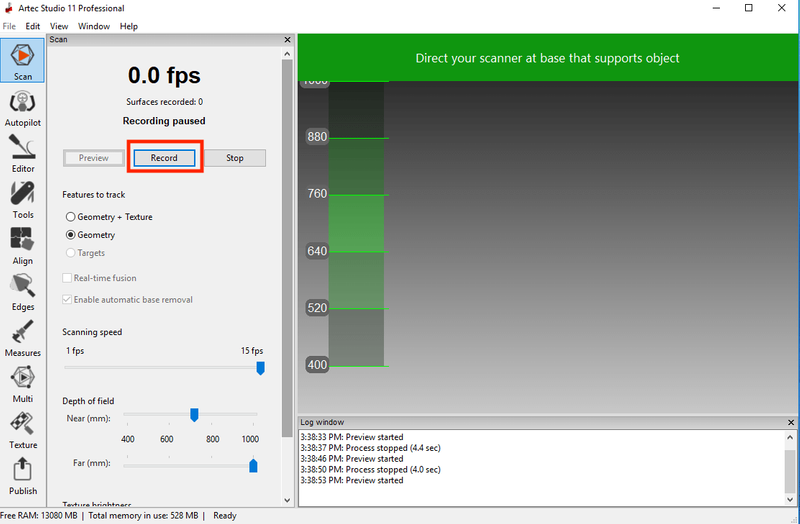800x524 pixels.
Task: Open the Tools panel icon
Action: click(x=22, y=197)
